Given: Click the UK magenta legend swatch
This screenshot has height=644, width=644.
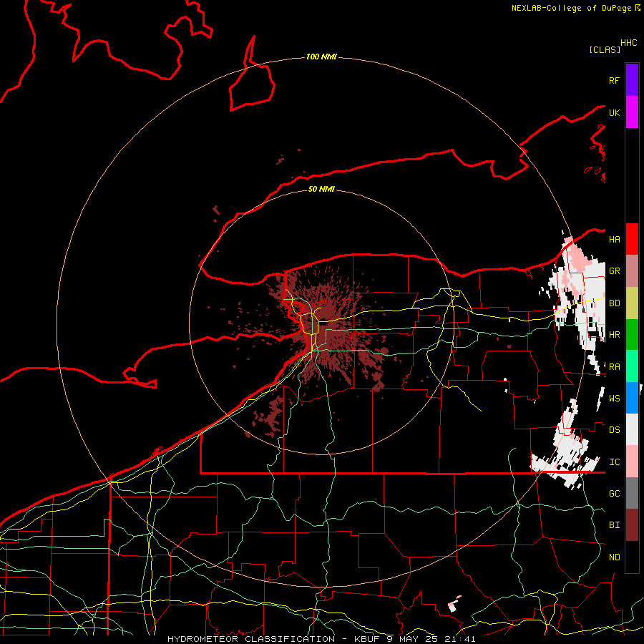Looking at the screenshot, I should pos(632,112).
